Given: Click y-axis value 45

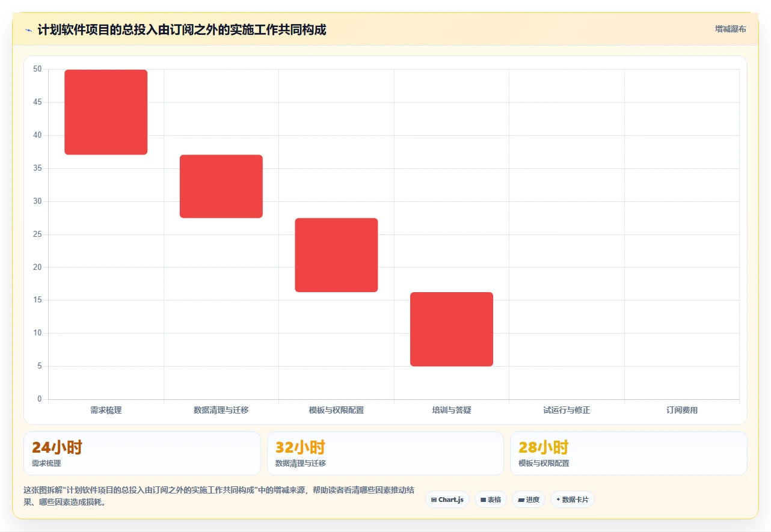Looking at the screenshot, I should [37, 102].
